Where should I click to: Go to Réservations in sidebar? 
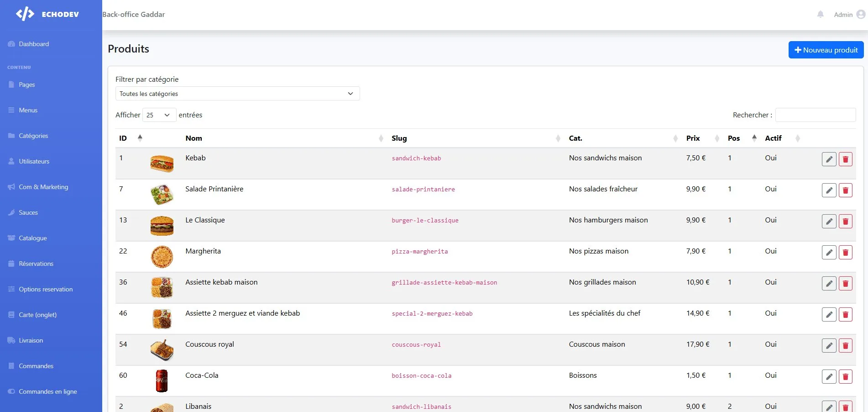pyautogui.click(x=36, y=264)
